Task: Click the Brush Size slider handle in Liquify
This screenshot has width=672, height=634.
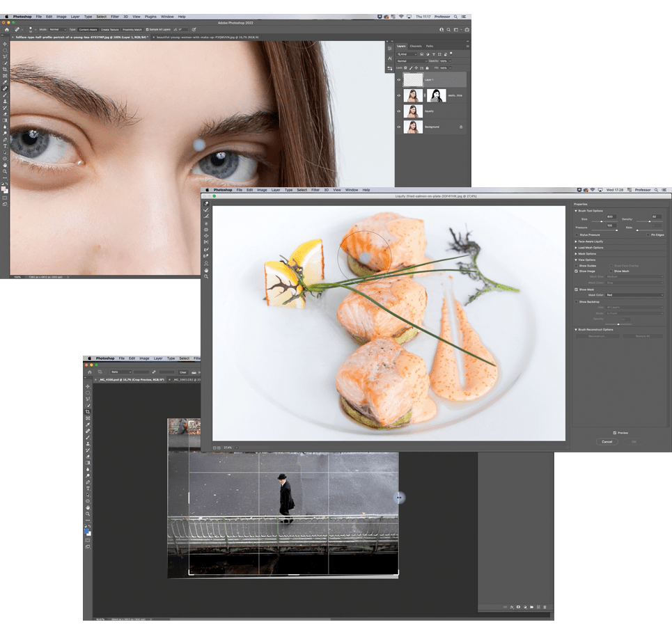Action: point(601,221)
